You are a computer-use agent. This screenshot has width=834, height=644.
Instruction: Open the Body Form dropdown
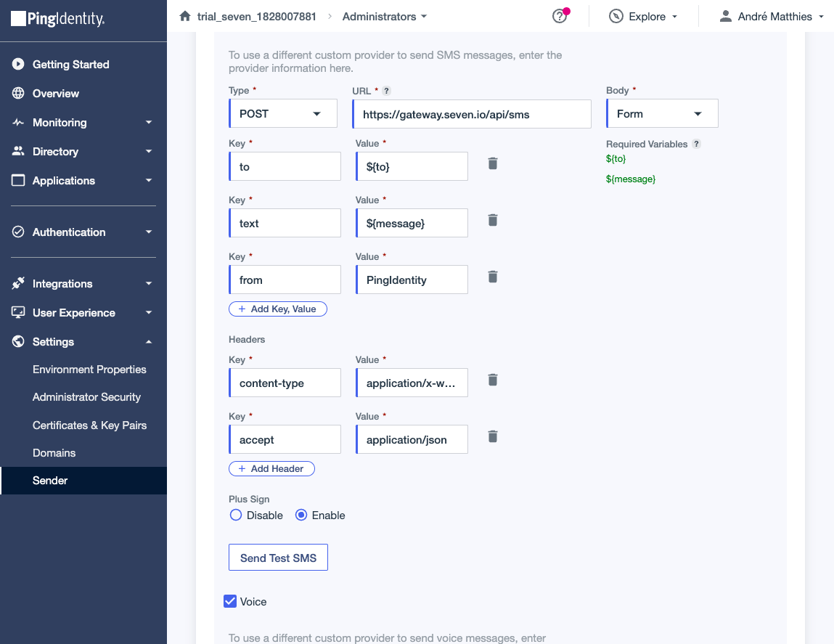(x=662, y=114)
